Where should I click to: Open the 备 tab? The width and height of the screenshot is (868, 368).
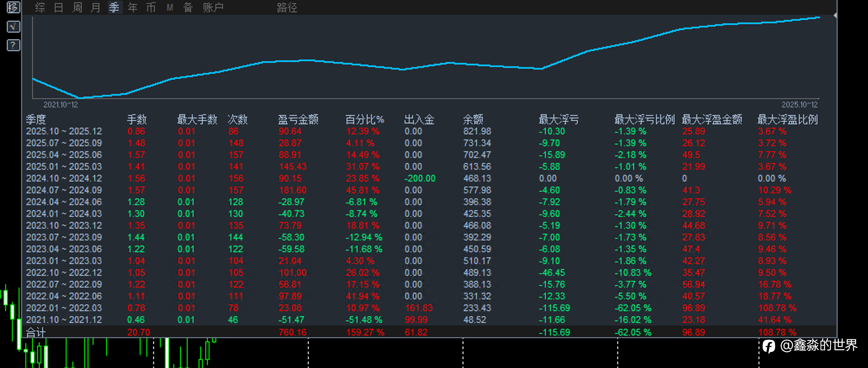click(188, 8)
